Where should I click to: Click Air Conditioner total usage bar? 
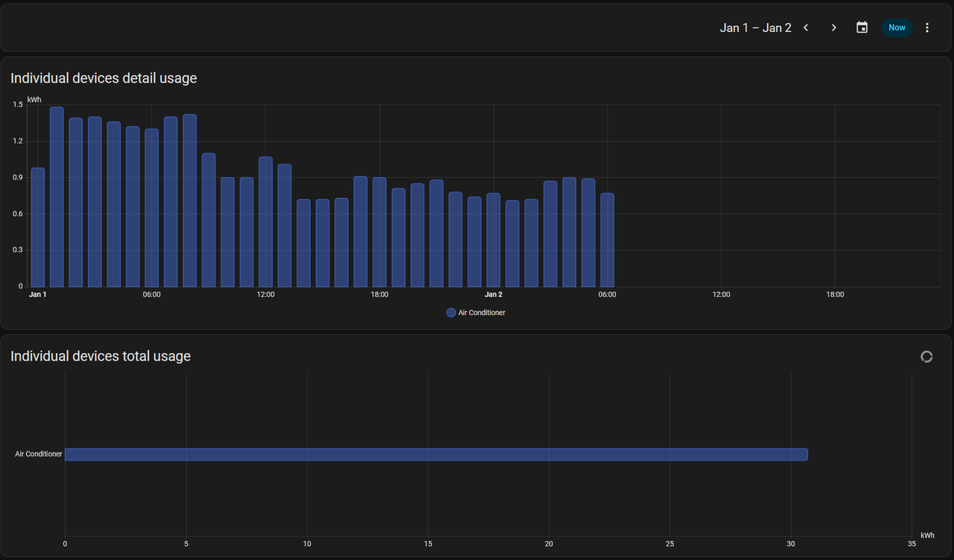[436, 454]
